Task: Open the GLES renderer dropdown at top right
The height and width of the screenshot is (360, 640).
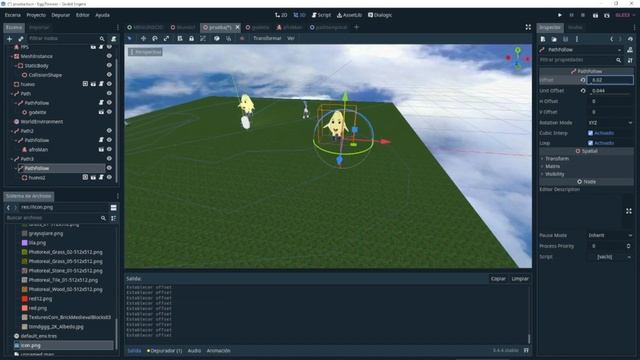Action: pos(625,15)
